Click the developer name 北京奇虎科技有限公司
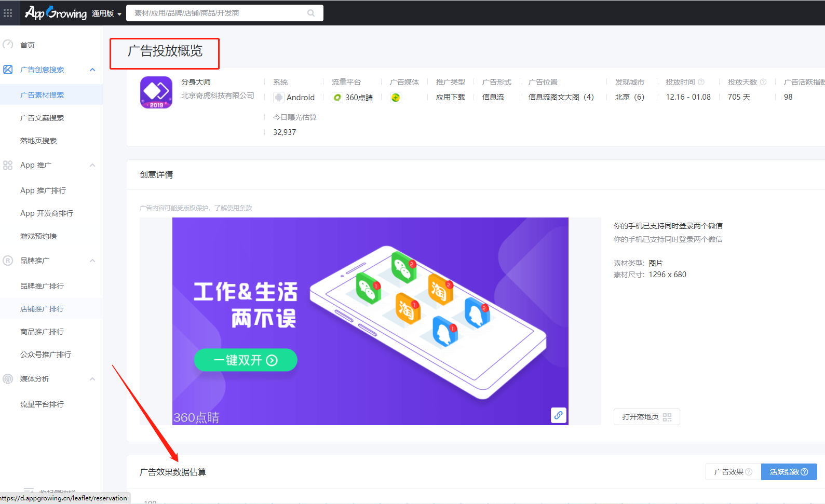Image resolution: width=825 pixels, height=504 pixels. tap(218, 96)
